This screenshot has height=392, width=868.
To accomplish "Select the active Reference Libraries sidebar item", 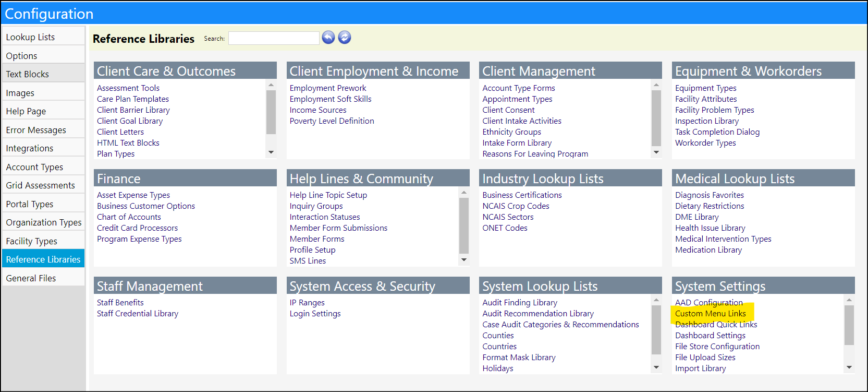I will 43,259.
